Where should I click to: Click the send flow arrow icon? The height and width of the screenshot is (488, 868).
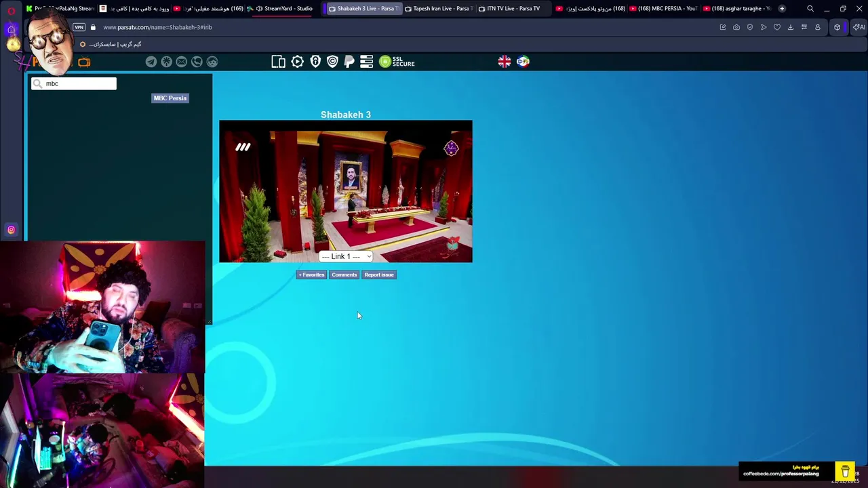(x=764, y=27)
